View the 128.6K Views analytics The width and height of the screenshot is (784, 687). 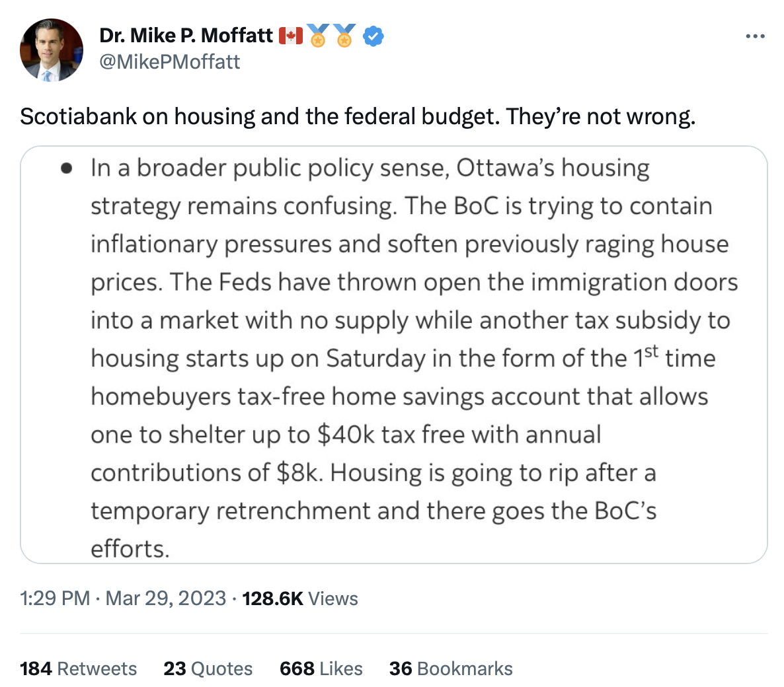(x=300, y=598)
